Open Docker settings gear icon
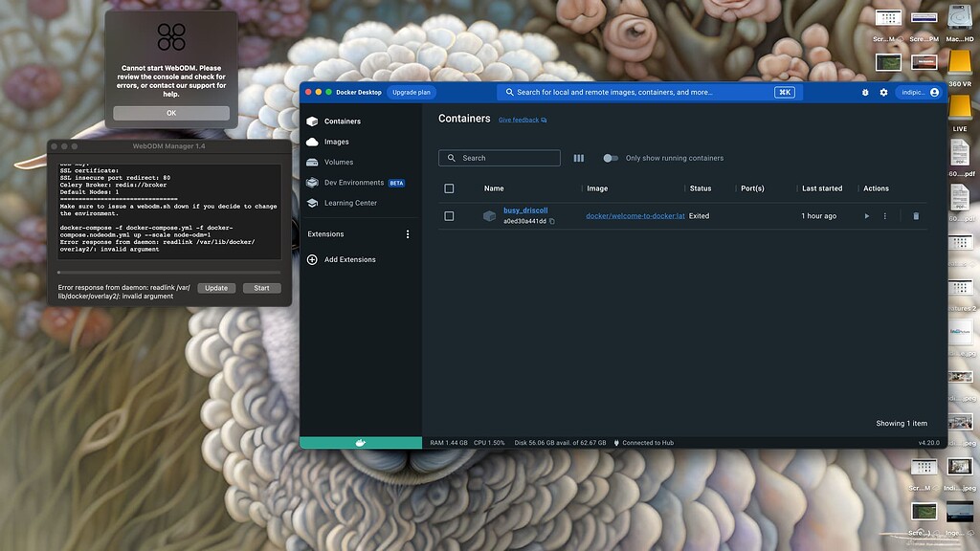The image size is (980, 551). coord(883,93)
